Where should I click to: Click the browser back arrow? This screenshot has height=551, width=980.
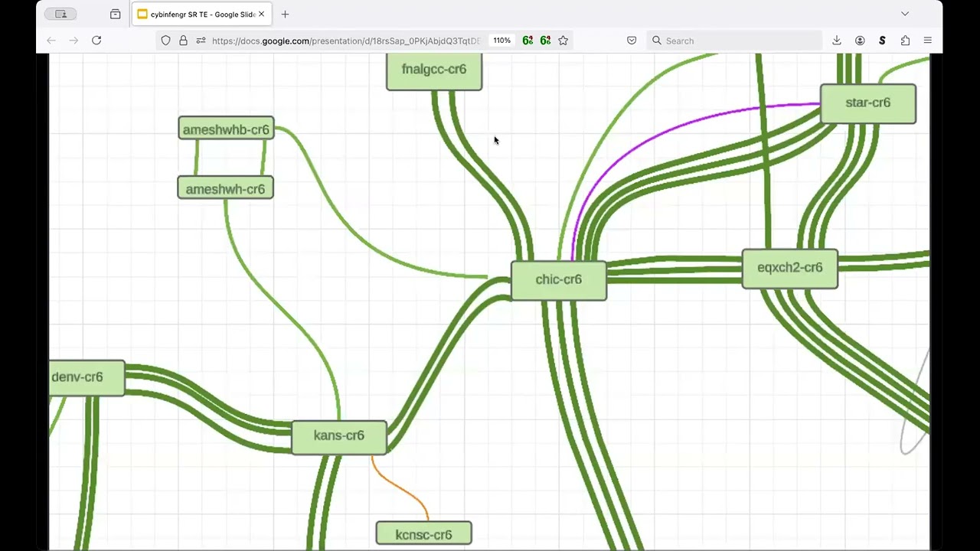[51, 41]
